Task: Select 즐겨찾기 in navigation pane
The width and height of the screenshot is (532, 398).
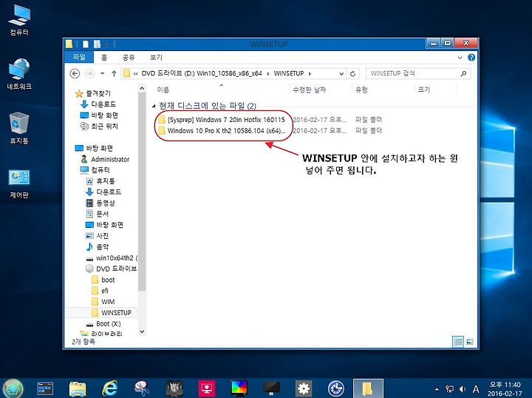Action: click(x=93, y=93)
